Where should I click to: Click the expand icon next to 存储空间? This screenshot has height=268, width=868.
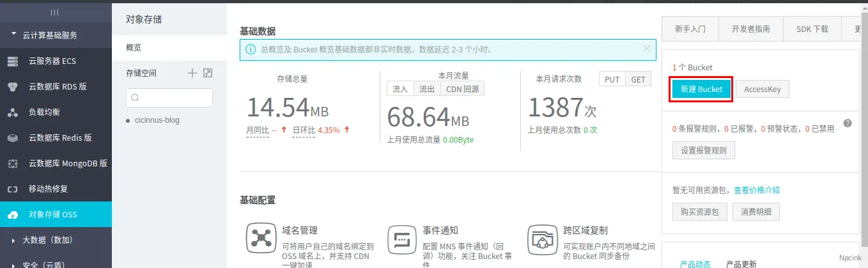tap(207, 74)
